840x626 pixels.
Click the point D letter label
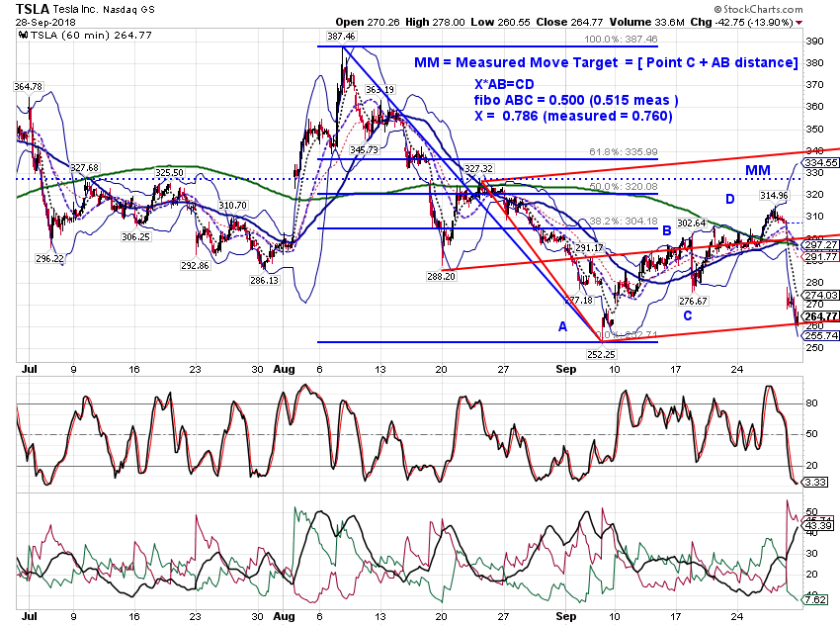tap(729, 200)
